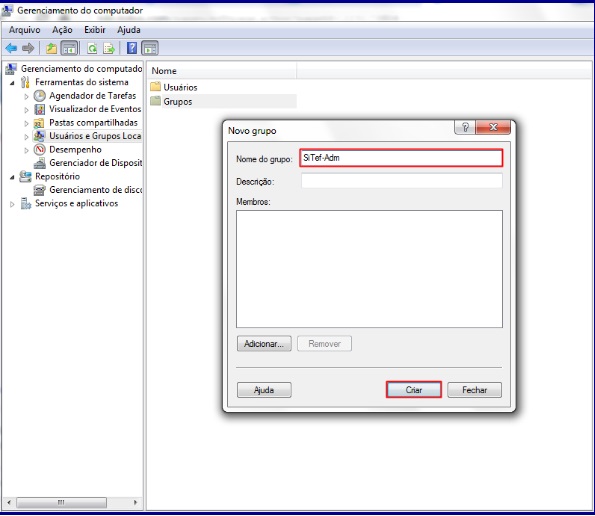Click the Nome column header

point(222,71)
